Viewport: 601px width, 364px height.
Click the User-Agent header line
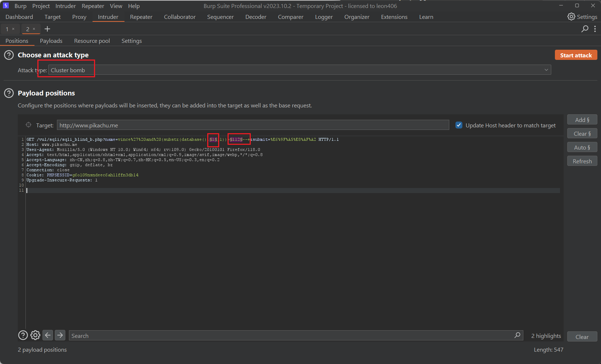(x=143, y=150)
